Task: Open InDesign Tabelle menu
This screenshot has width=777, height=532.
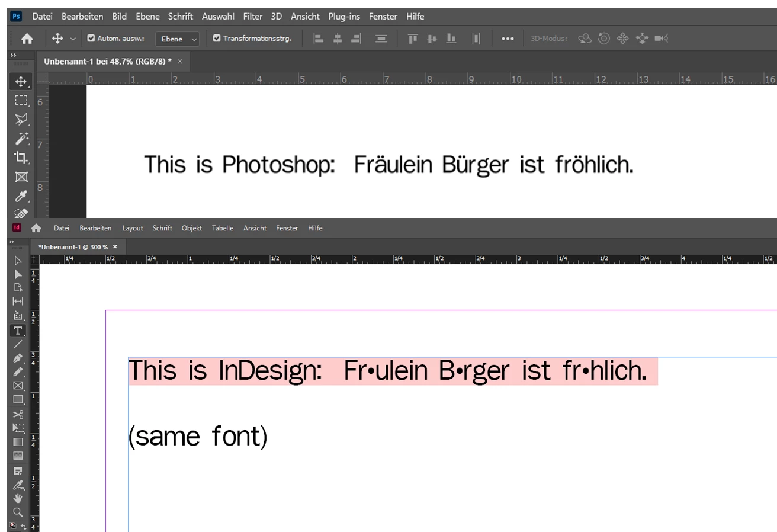Action: pyautogui.click(x=223, y=228)
